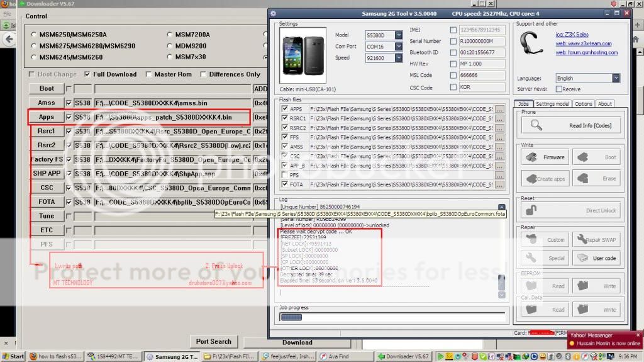The image size is (644, 362).
Task: Click the headset support icon
Action: [531, 43]
